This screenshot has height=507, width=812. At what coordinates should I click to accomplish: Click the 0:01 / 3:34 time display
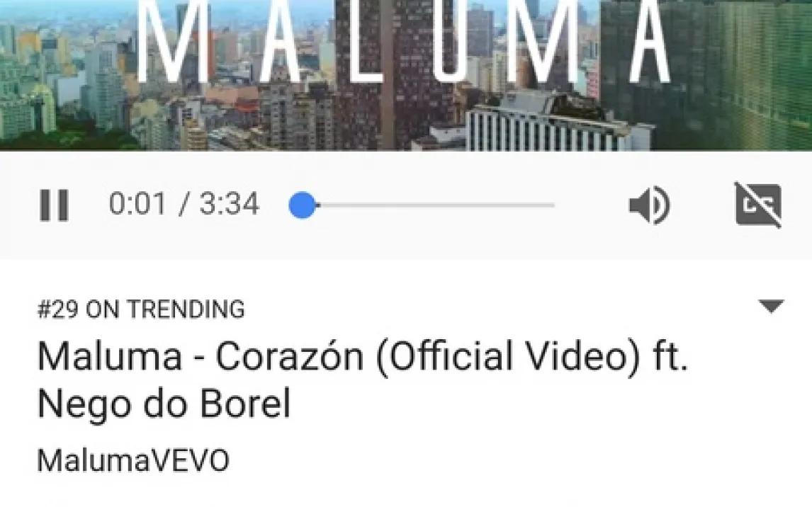pos(184,203)
